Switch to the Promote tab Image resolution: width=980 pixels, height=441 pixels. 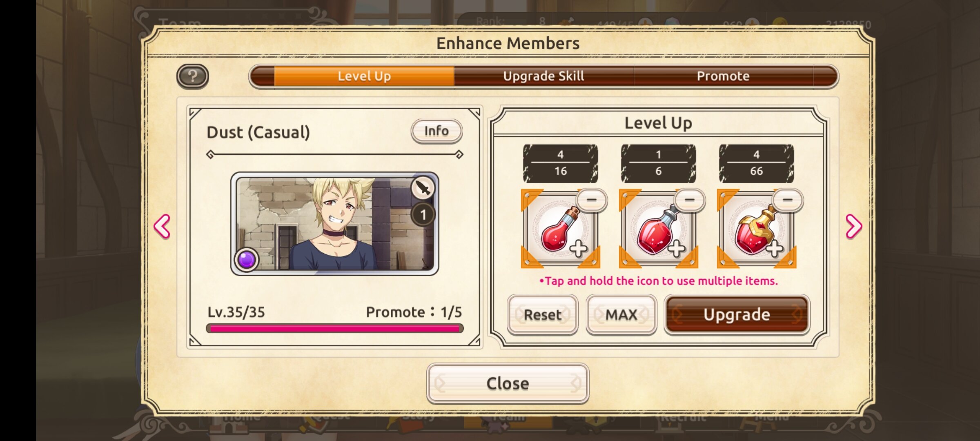click(x=723, y=76)
